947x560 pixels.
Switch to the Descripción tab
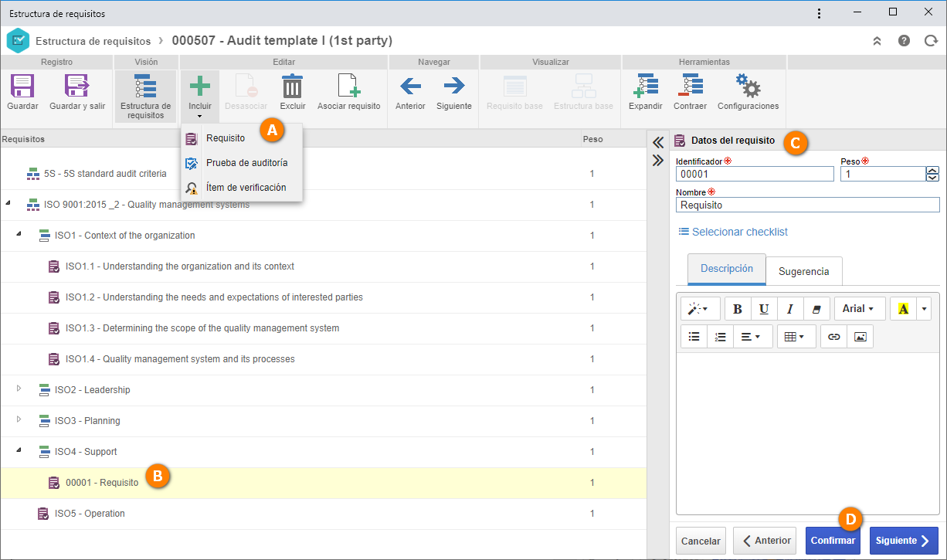coord(726,270)
